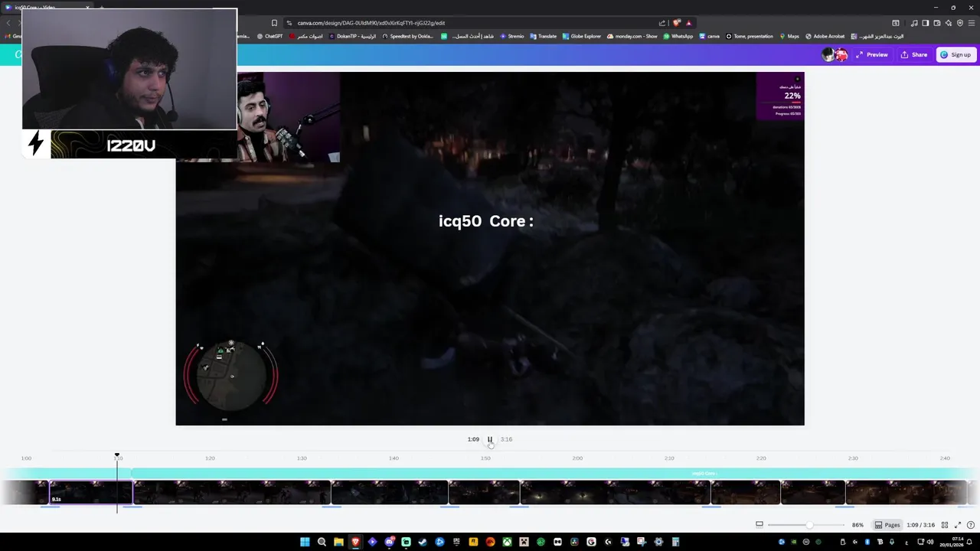Screen dimensions: 980x551
Task: Click the 1:09 / 3:16 time readout
Action: 920,525
